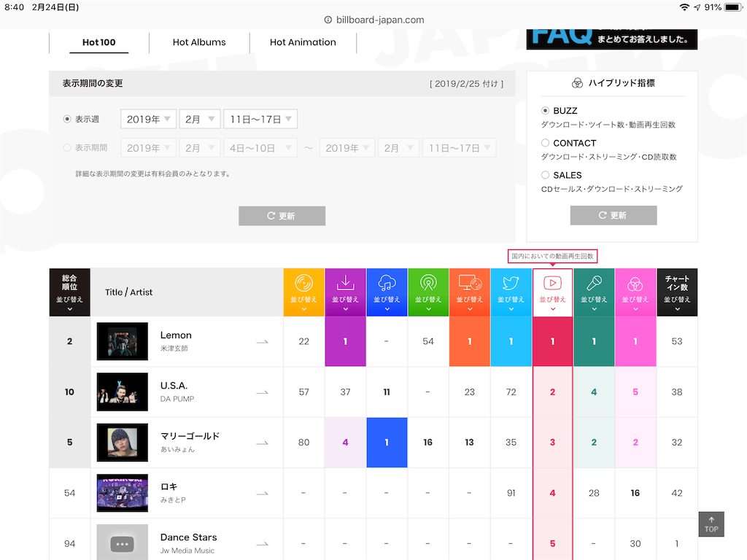Open the 2019年 year dropdown for 表示週
The width and height of the screenshot is (747, 560).
pos(148,119)
